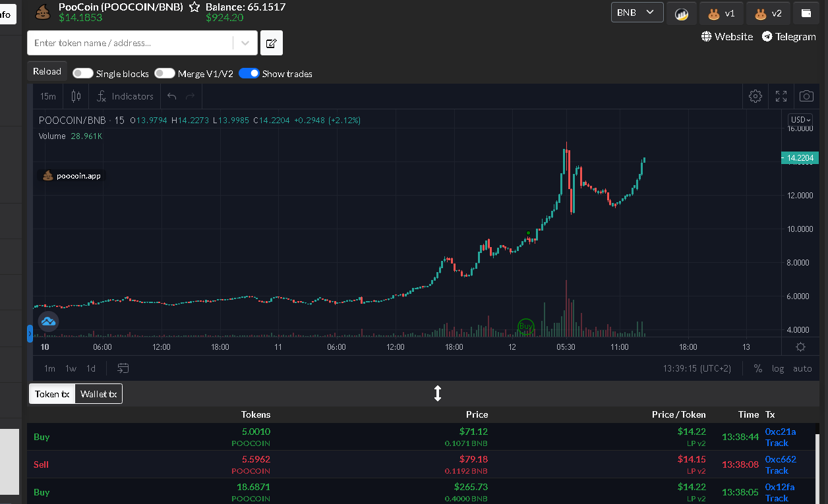Select the 1m date range

pyautogui.click(x=49, y=368)
